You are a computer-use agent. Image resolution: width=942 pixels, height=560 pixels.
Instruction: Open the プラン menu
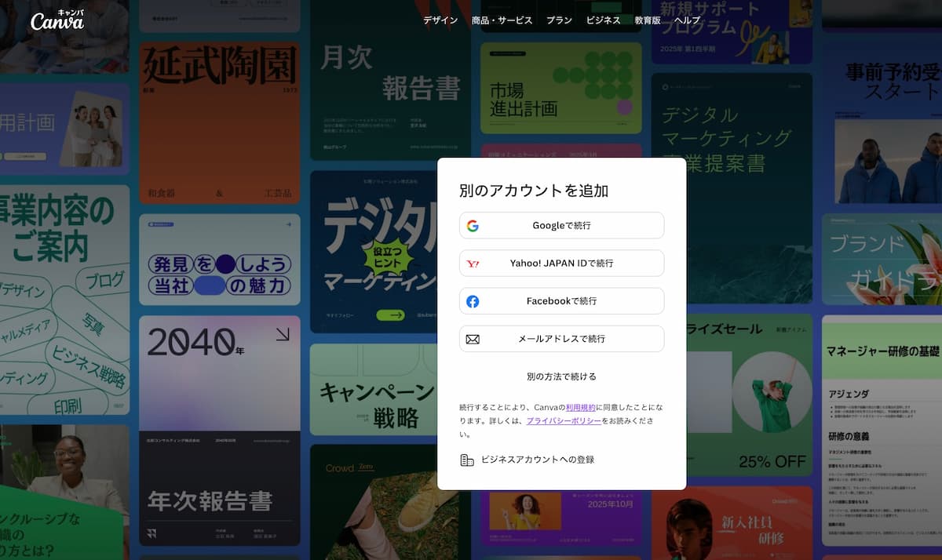tap(559, 20)
